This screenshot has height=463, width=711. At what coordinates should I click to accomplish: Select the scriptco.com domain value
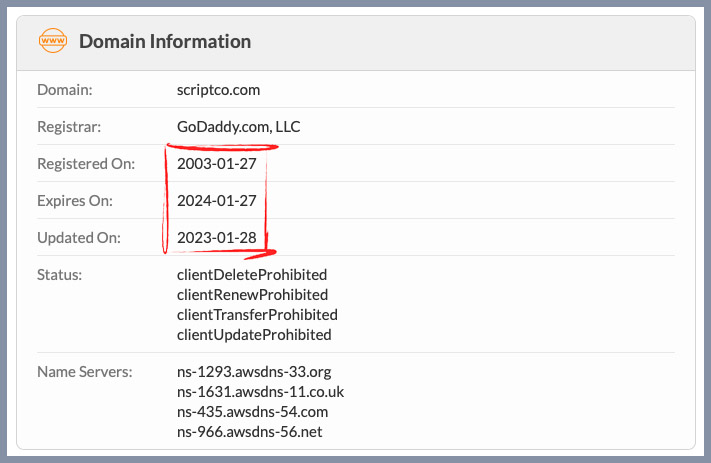[219, 90]
